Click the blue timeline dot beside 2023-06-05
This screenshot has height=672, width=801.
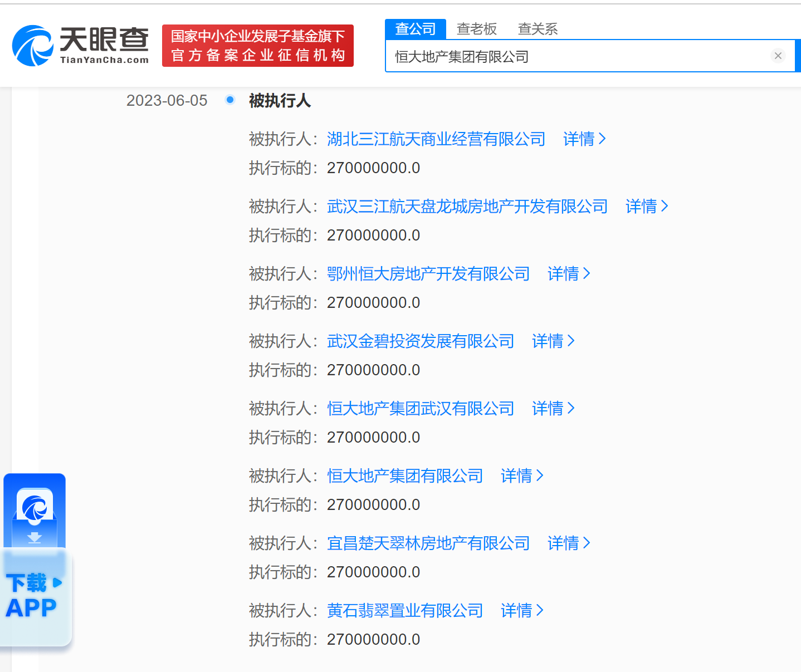tap(230, 100)
